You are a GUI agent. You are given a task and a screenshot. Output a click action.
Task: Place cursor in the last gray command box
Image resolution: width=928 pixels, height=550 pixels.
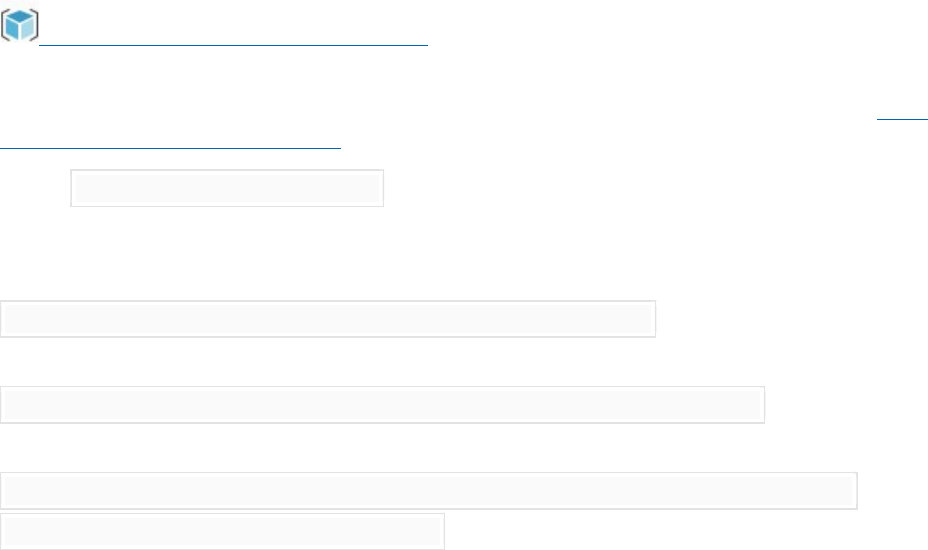222,532
